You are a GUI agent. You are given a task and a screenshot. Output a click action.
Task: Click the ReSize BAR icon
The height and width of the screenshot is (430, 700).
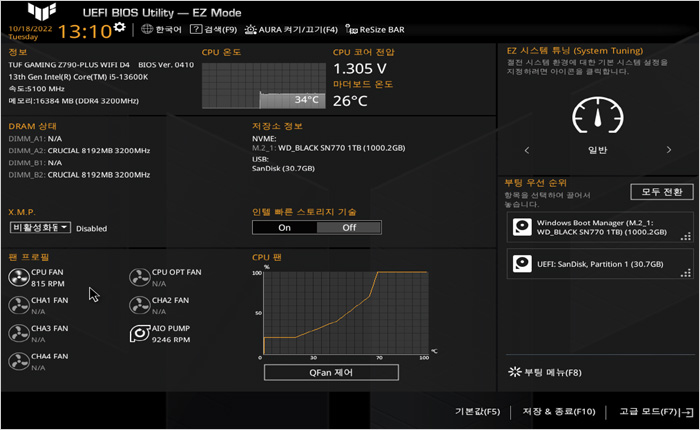351,29
